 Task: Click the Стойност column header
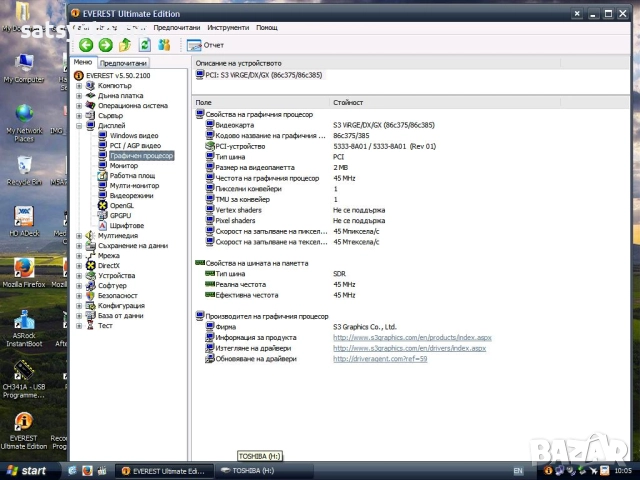(x=445, y=102)
